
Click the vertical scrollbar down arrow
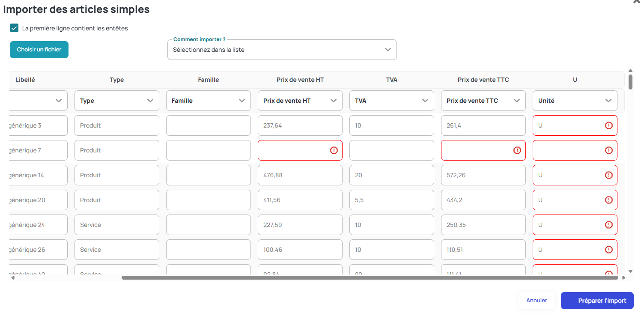coord(630,271)
